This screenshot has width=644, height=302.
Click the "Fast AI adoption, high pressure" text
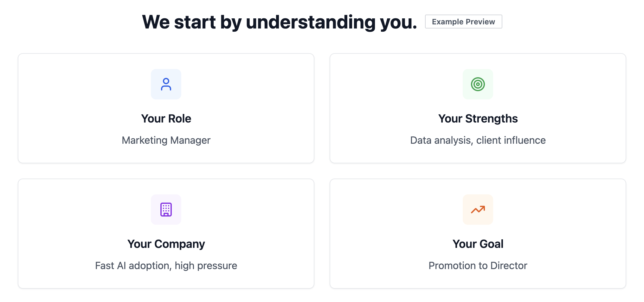click(x=166, y=266)
